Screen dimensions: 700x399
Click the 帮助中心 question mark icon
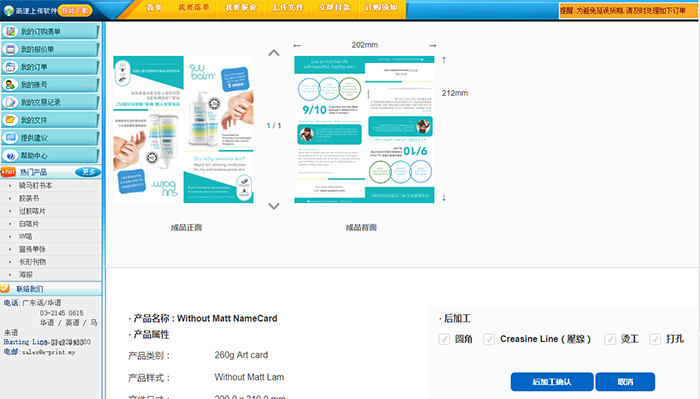coord(10,155)
